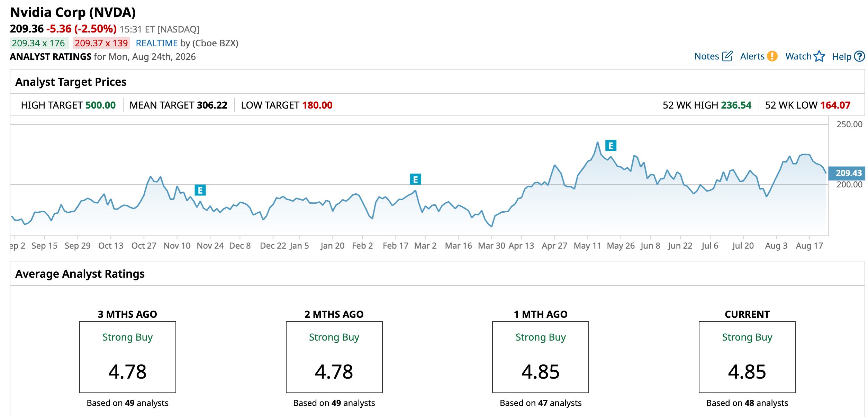Viewport: 868px width, 417px height.
Task: Click the red ask price 209.37 x 139
Action: click(x=101, y=43)
